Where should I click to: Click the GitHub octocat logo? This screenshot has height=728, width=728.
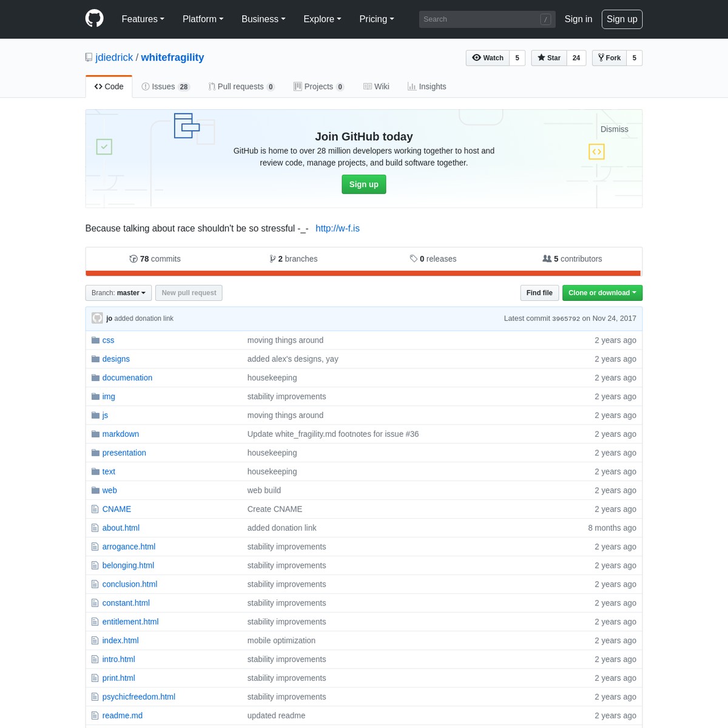pyautogui.click(x=95, y=19)
